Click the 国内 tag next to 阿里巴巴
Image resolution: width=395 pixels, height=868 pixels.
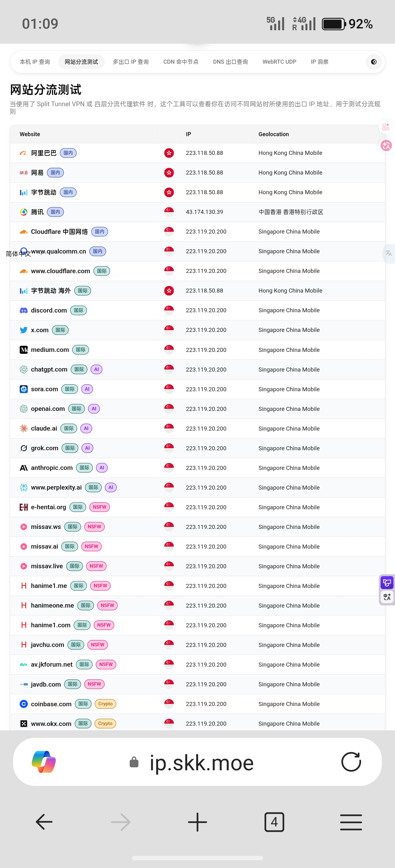(x=68, y=153)
